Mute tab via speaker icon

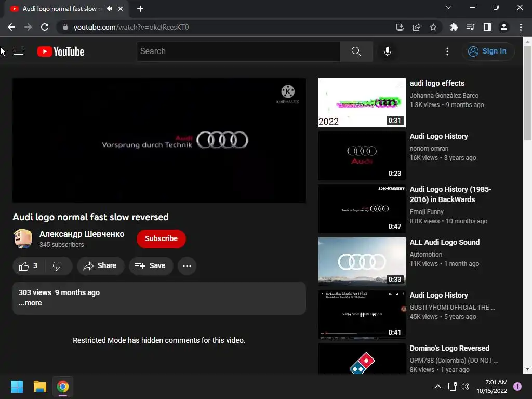(109, 9)
